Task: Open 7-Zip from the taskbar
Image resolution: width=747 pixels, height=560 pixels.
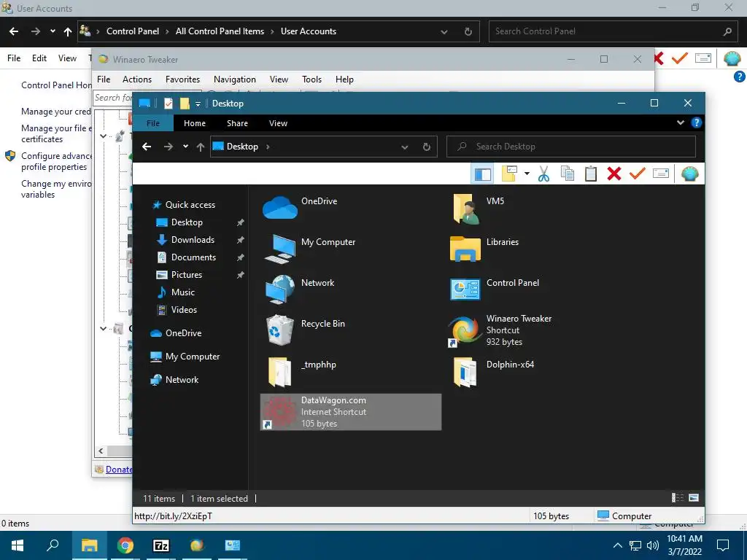Action: pyautogui.click(x=161, y=545)
